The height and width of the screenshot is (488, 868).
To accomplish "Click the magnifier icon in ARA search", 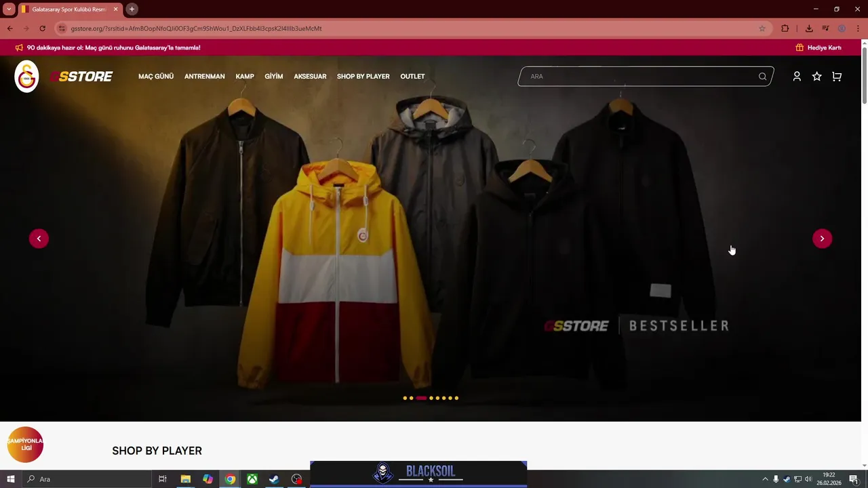I will click(762, 77).
